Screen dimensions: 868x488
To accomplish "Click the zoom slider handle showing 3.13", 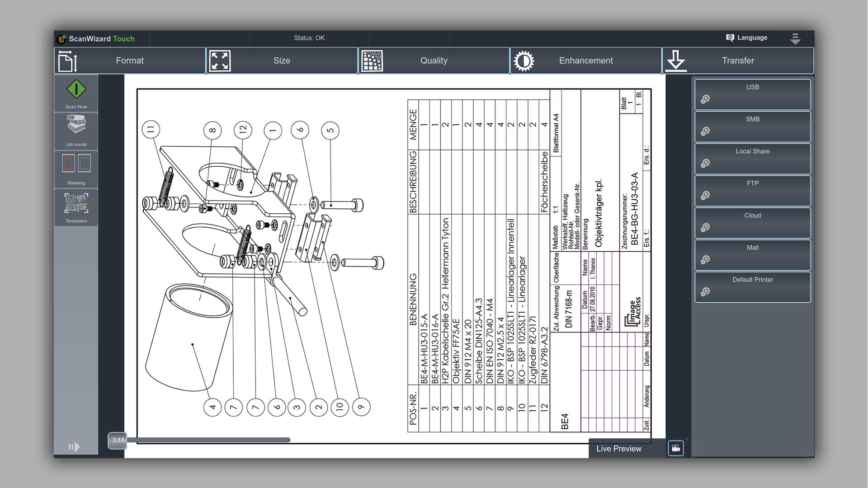I will [x=118, y=440].
